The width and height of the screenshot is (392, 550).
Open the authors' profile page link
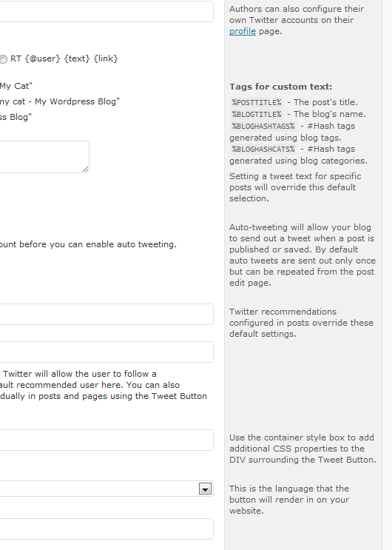tap(243, 31)
